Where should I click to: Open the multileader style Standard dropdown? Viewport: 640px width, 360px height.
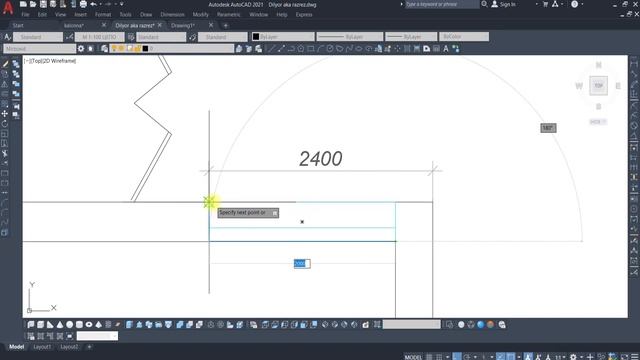point(223,37)
